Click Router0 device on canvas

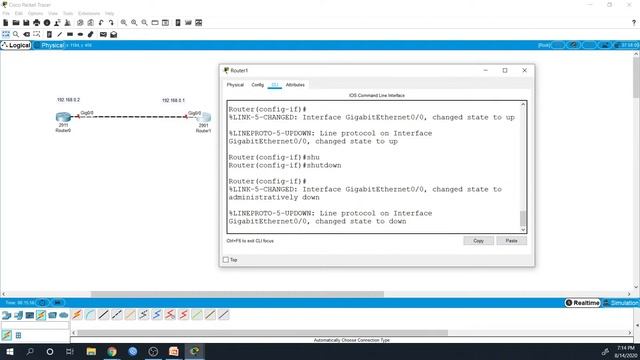coord(63,118)
